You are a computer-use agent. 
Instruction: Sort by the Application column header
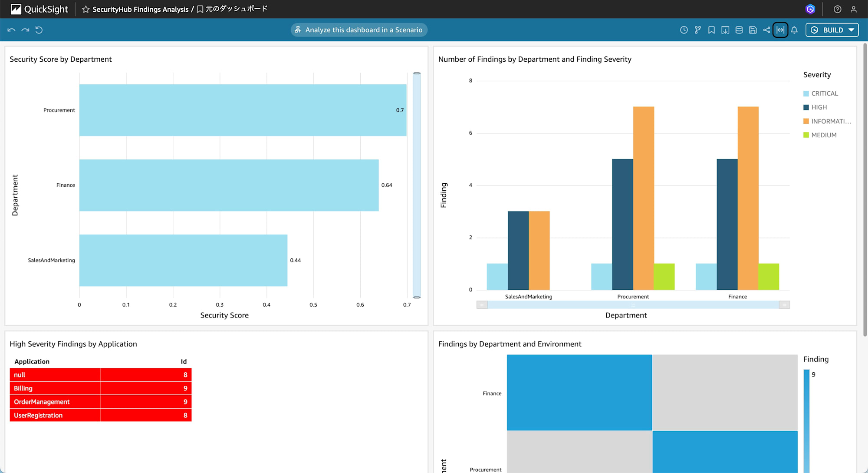32,361
